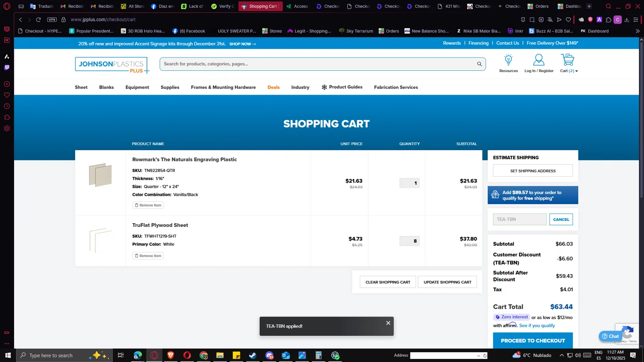Click Shop Now promo link
The height and width of the screenshot is (362, 644).
[x=243, y=44]
